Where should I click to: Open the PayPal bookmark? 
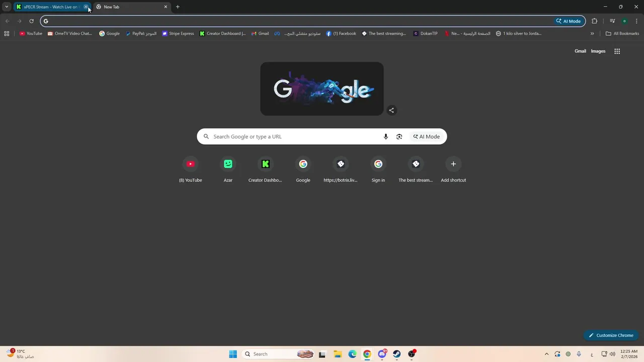click(x=141, y=34)
